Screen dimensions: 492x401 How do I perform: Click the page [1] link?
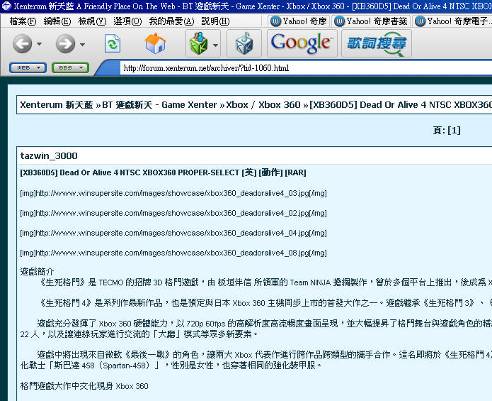point(454,130)
